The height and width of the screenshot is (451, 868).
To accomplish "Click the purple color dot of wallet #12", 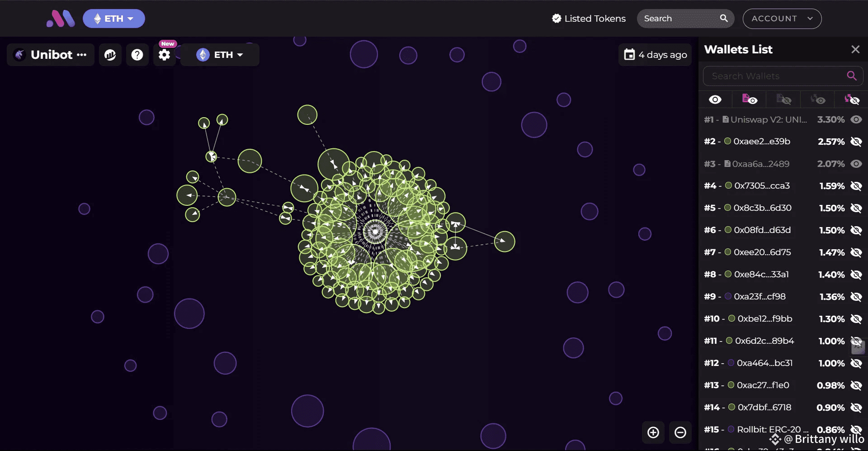I will pos(731,363).
